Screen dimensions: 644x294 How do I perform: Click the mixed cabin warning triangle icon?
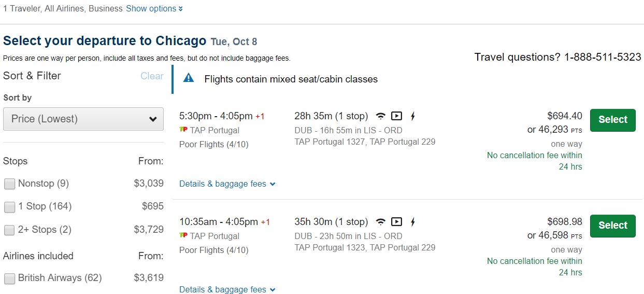click(x=189, y=79)
